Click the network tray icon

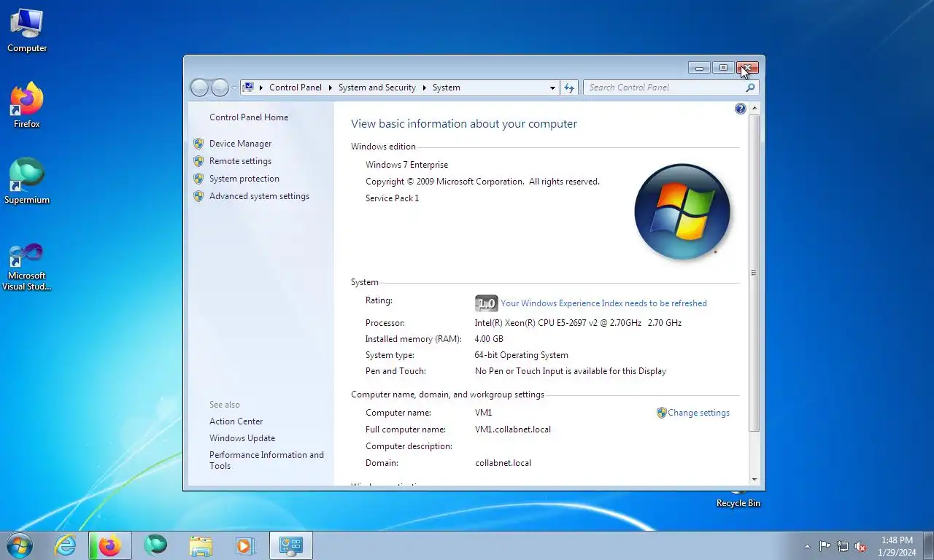click(x=843, y=546)
